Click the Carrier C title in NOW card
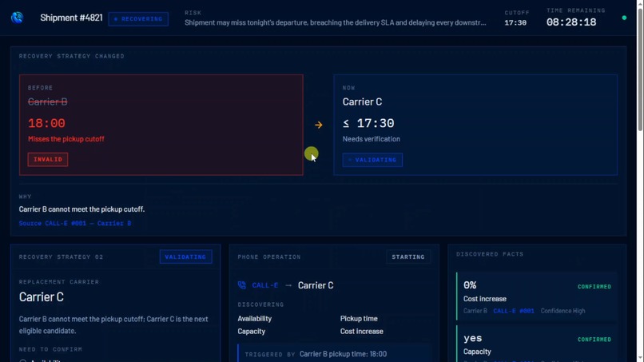Screen dimensions: 644x362 click(362, 101)
